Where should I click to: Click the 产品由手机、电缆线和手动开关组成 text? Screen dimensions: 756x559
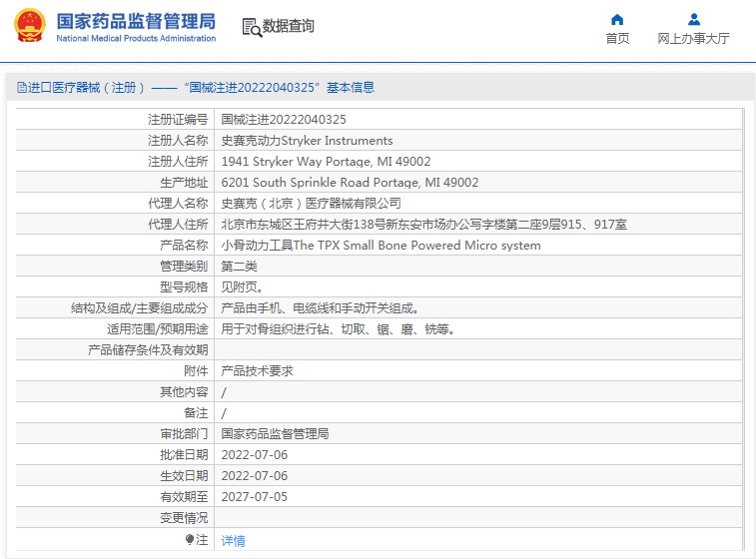click(x=321, y=308)
